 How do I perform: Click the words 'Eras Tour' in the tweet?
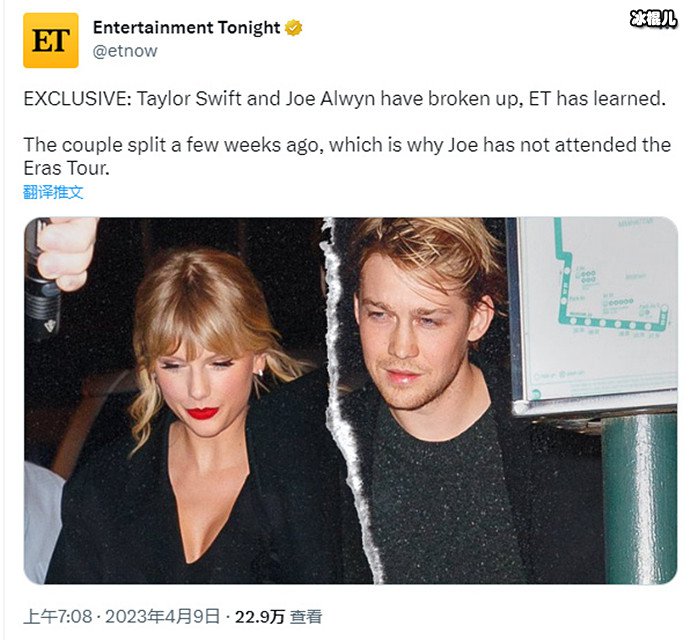[x=66, y=168]
